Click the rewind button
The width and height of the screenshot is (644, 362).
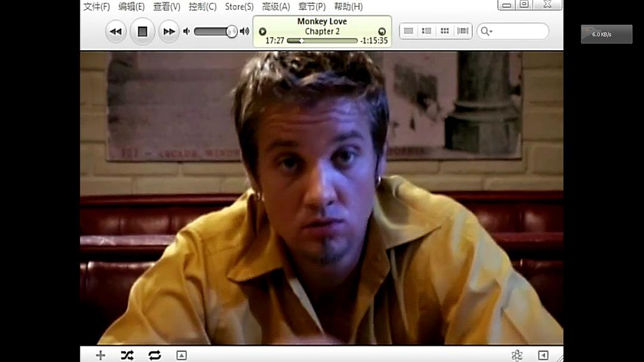116,32
